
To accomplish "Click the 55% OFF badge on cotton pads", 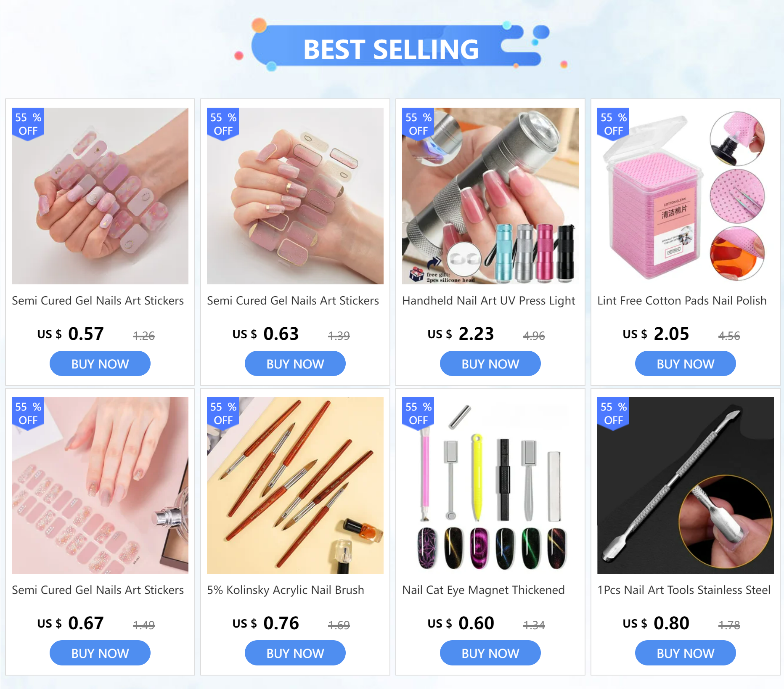I will [613, 124].
